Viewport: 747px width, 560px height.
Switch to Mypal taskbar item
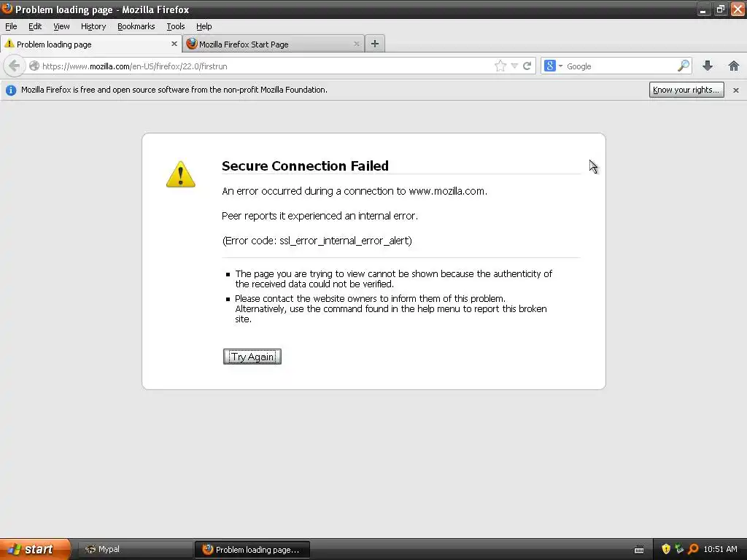pyautogui.click(x=134, y=549)
